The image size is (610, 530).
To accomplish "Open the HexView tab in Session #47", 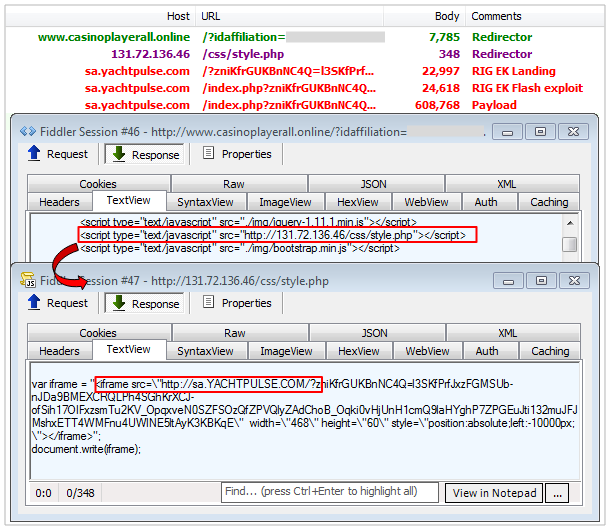I will point(358,351).
